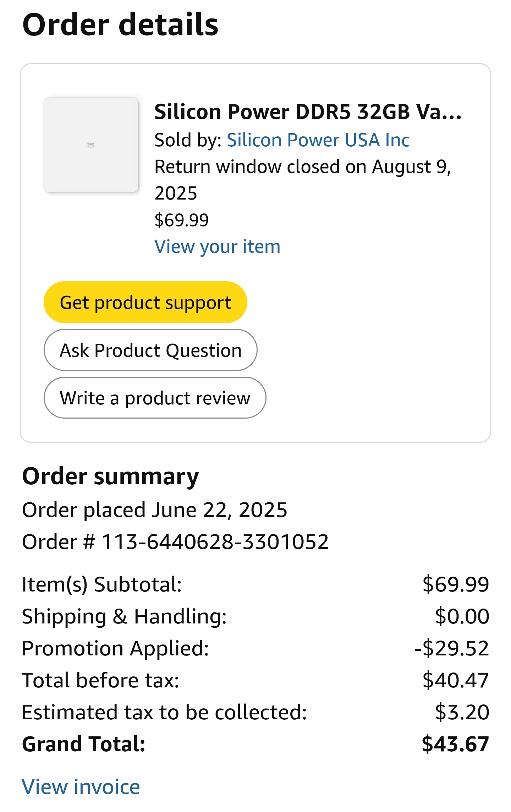
Task: Tap the Total before tax amount $40.47
Action: [x=456, y=680]
